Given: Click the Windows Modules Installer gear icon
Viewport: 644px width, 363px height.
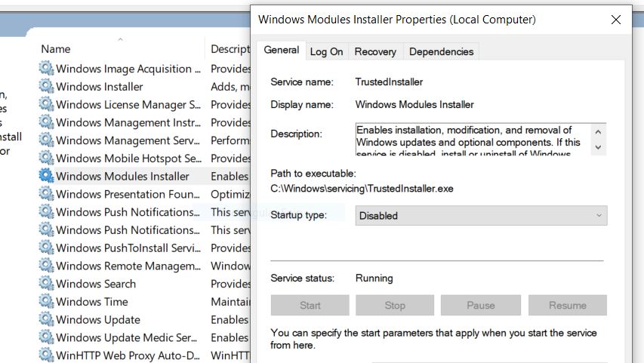Looking at the screenshot, I should point(47,176).
